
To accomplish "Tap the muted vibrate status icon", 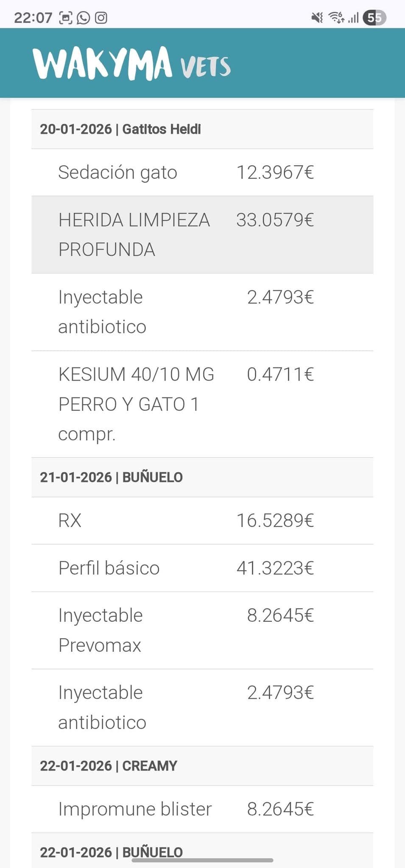I will [x=317, y=18].
